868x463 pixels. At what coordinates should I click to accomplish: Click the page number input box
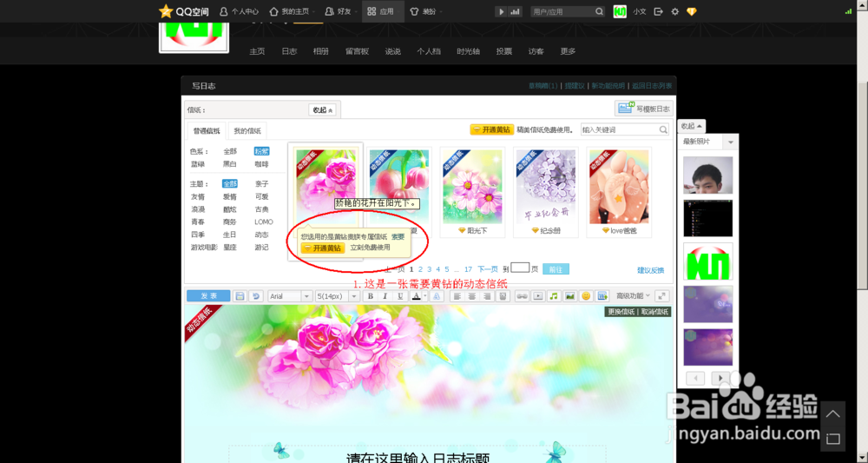click(x=520, y=268)
